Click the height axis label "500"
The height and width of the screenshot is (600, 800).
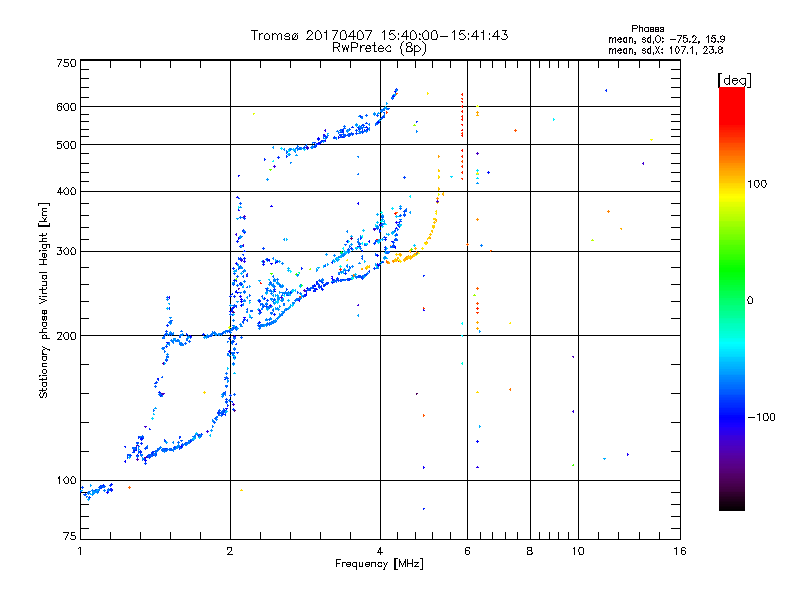pos(66,145)
